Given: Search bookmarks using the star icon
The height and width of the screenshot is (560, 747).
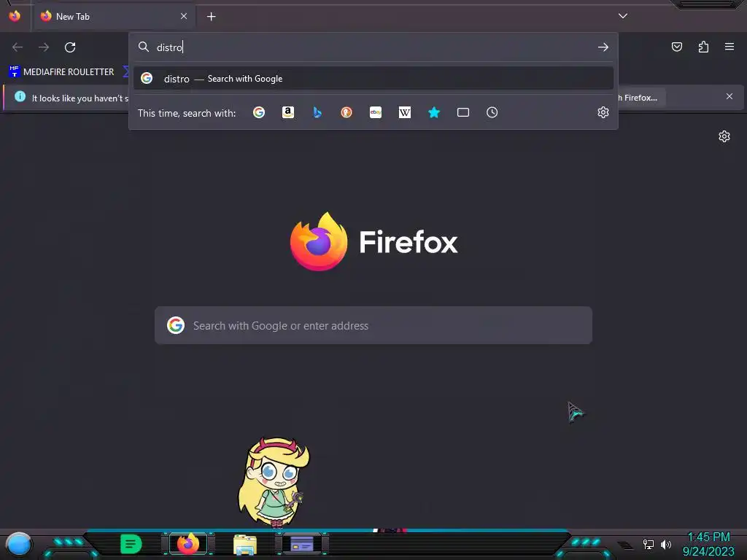Looking at the screenshot, I should [433, 112].
